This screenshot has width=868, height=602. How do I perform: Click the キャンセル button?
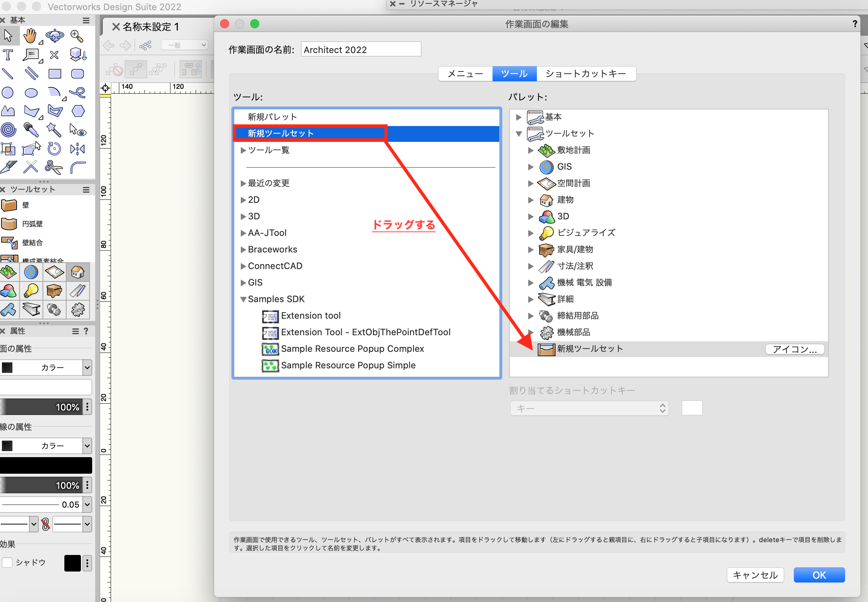pyautogui.click(x=755, y=575)
